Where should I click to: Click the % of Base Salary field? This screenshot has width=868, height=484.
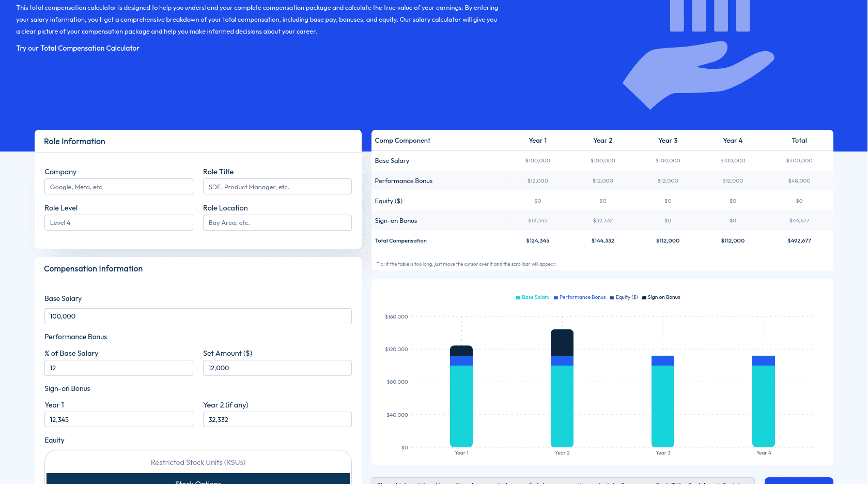pyautogui.click(x=119, y=368)
